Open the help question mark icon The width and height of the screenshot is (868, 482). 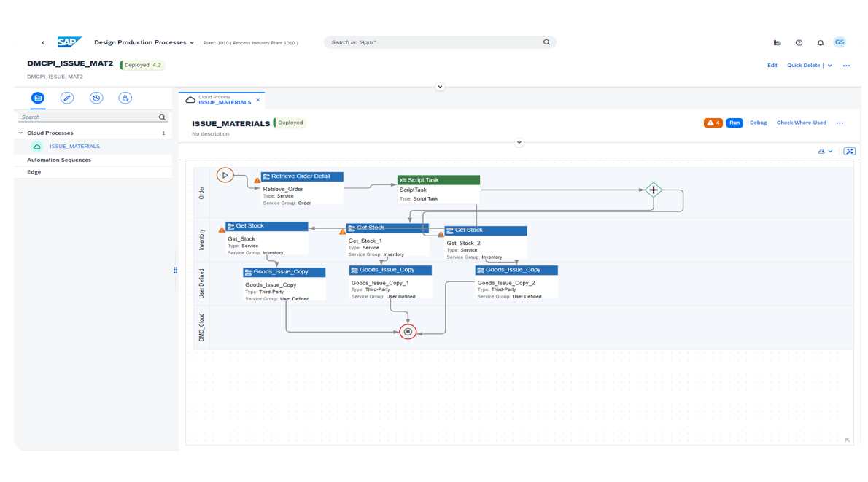coord(799,43)
